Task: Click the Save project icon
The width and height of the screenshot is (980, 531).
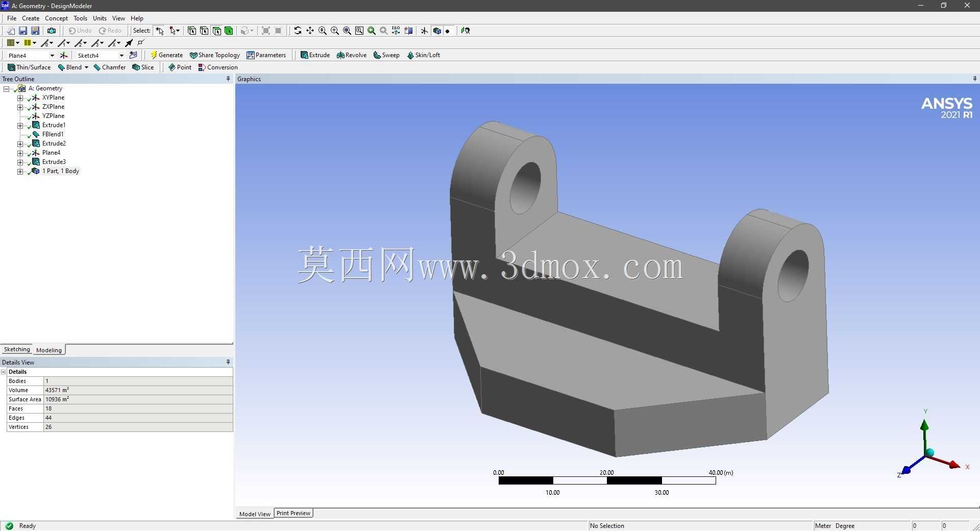Action: [x=22, y=31]
